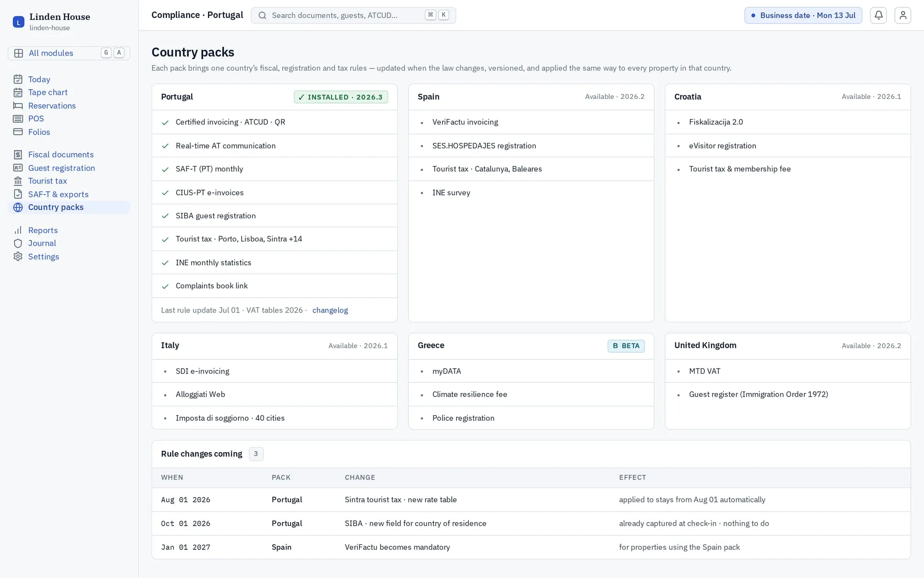924x578 pixels.
Task: Click the Settings gear icon
Action: coord(18,257)
